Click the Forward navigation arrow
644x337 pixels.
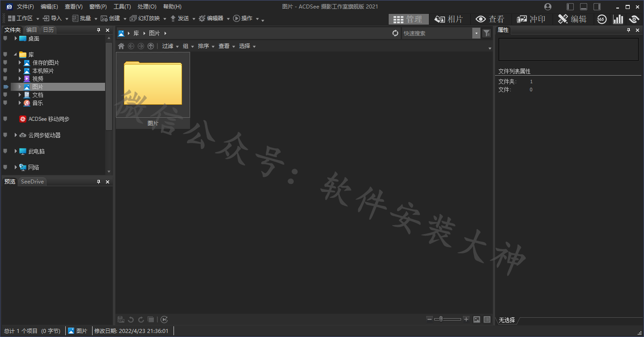(141, 46)
